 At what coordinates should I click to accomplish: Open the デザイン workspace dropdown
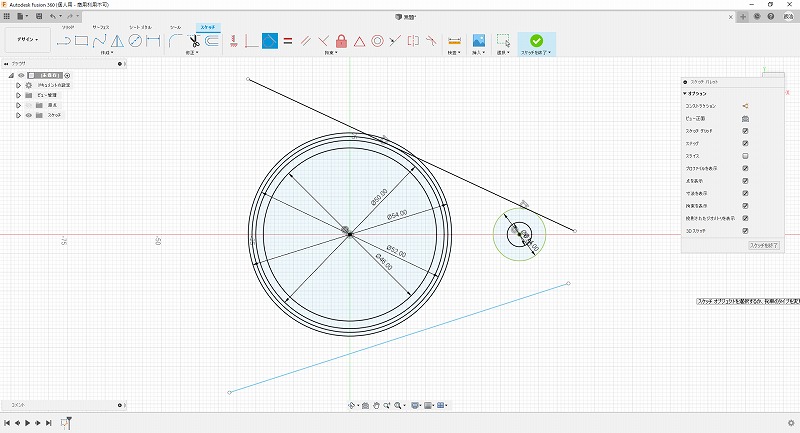tap(26, 40)
